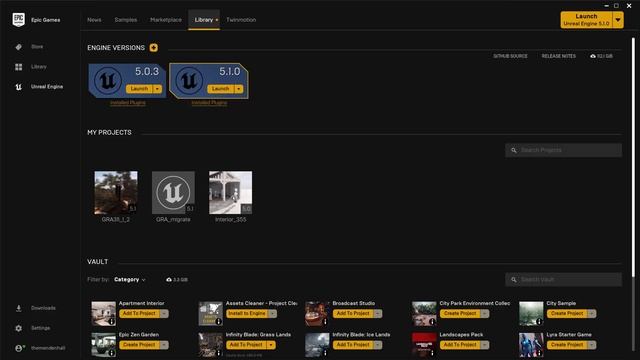Open Installed Plugins for 5.0.3
Image resolution: width=640 pixels, height=360 pixels.
coord(128,103)
